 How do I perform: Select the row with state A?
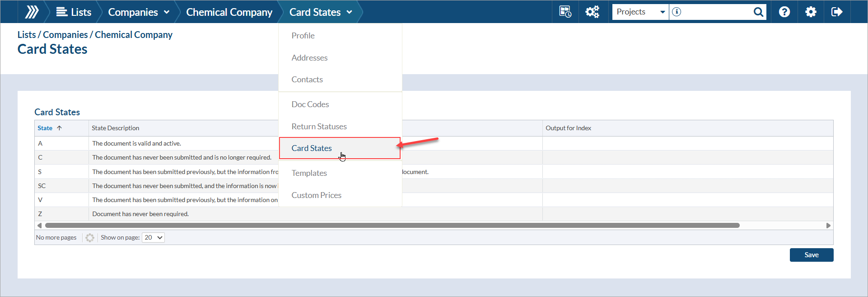click(x=434, y=143)
